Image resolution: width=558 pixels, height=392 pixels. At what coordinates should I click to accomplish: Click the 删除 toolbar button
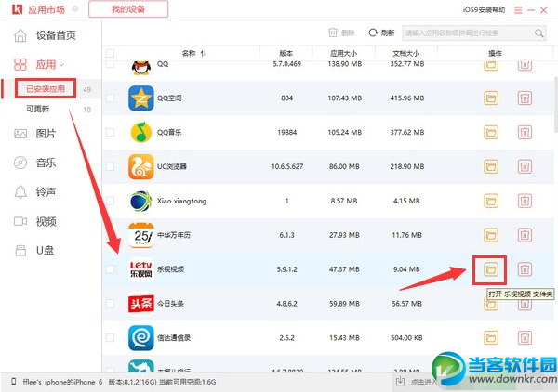click(341, 33)
